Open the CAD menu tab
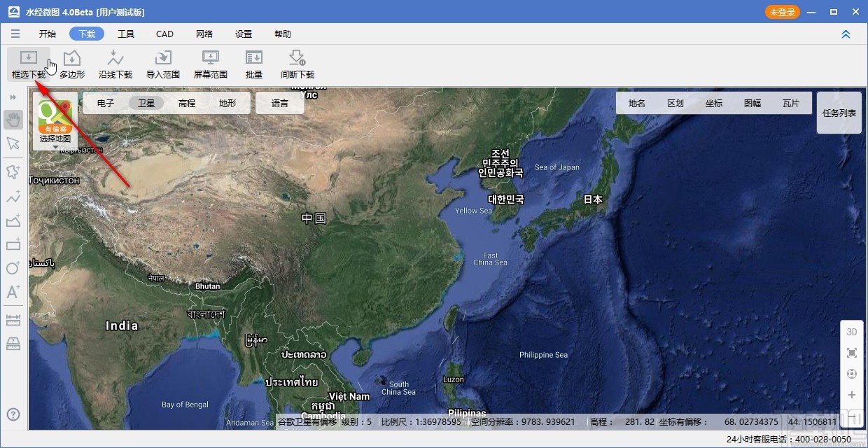The image size is (868, 448). (x=164, y=34)
